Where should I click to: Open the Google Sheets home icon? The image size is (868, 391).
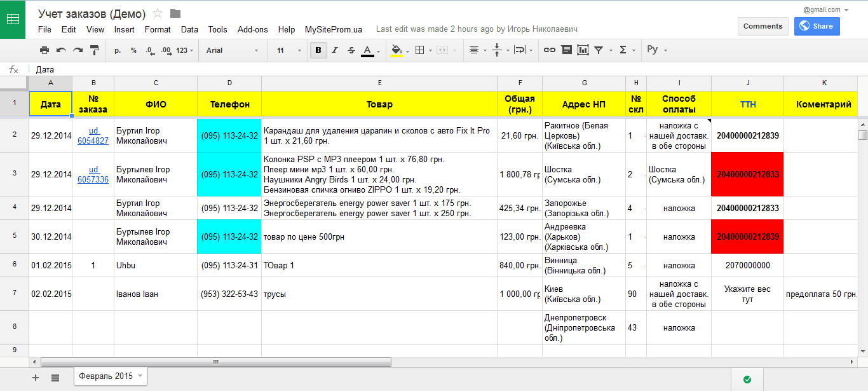(13, 19)
